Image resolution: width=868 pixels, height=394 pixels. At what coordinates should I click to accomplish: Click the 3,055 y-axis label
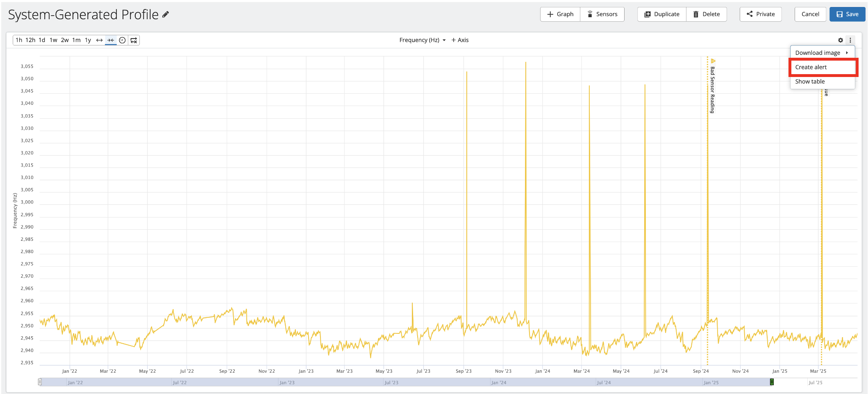coord(27,66)
